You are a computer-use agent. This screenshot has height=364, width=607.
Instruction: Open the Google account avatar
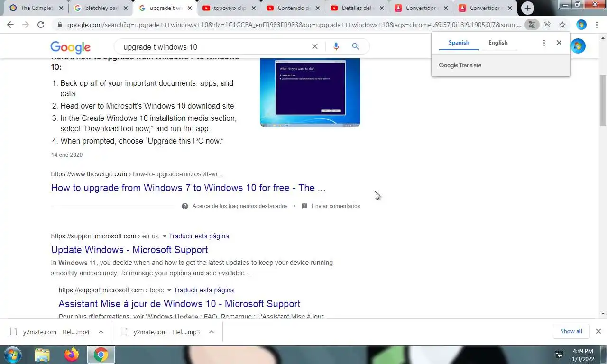578,46
